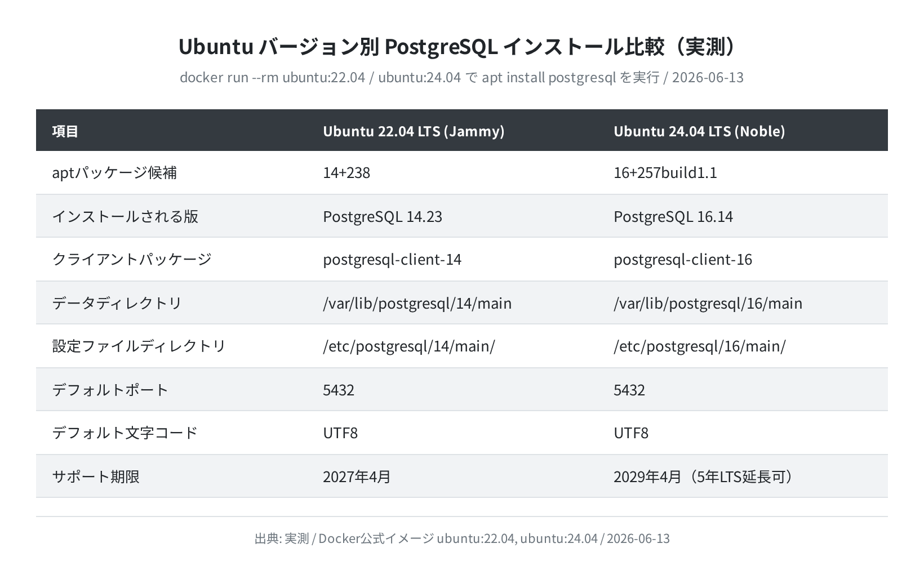Click the '項目' column header
This screenshot has height=570, width=924.
point(65,131)
